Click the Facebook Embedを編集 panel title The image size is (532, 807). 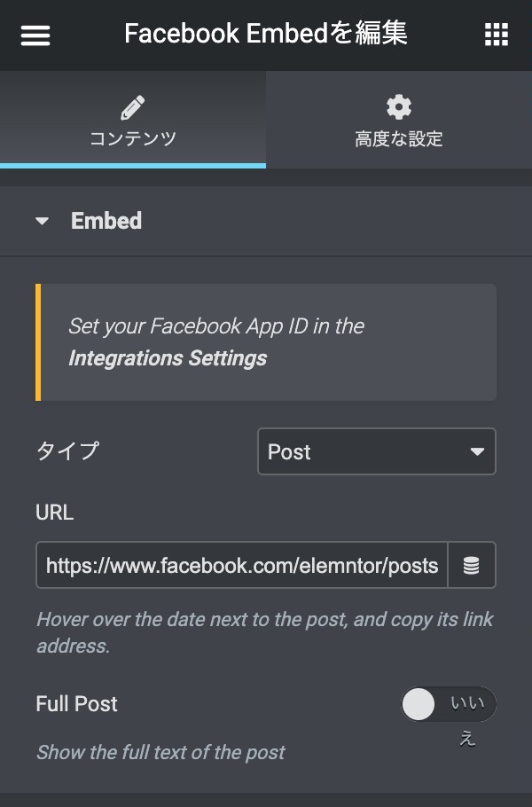click(x=266, y=35)
